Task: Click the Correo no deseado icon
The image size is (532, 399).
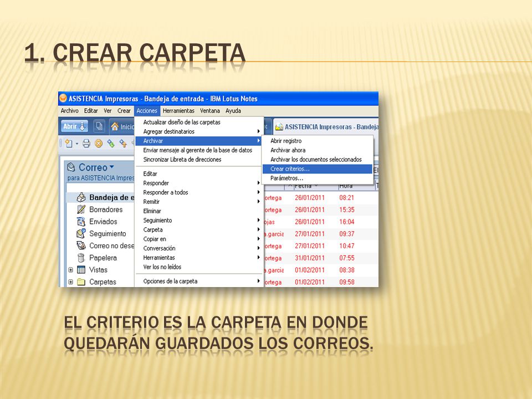Action: (x=81, y=245)
